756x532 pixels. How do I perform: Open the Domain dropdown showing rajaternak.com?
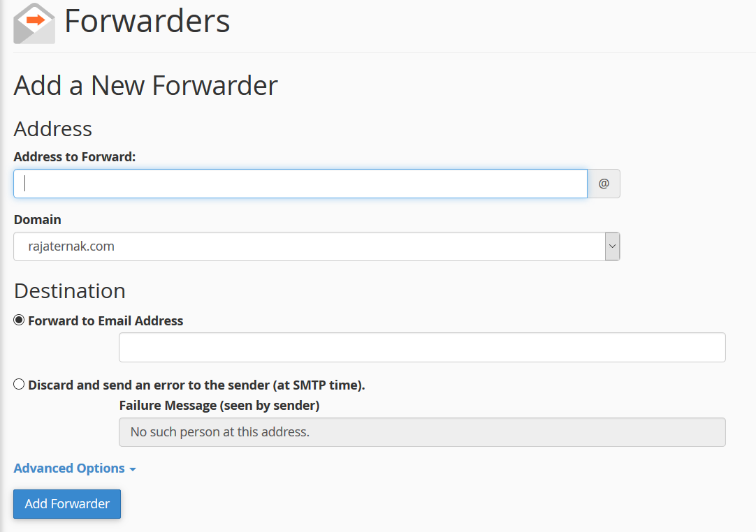click(309, 246)
